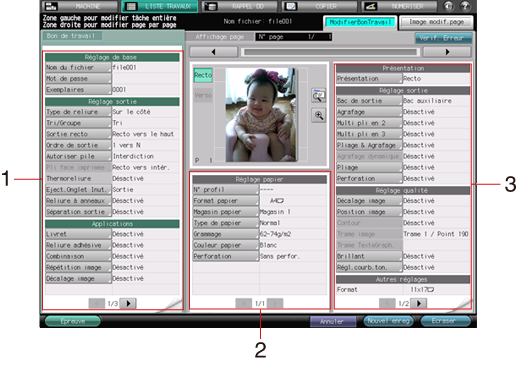Screen dimensions: 517x368
Task: Click the Combinaison button
Action: click(x=78, y=256)
